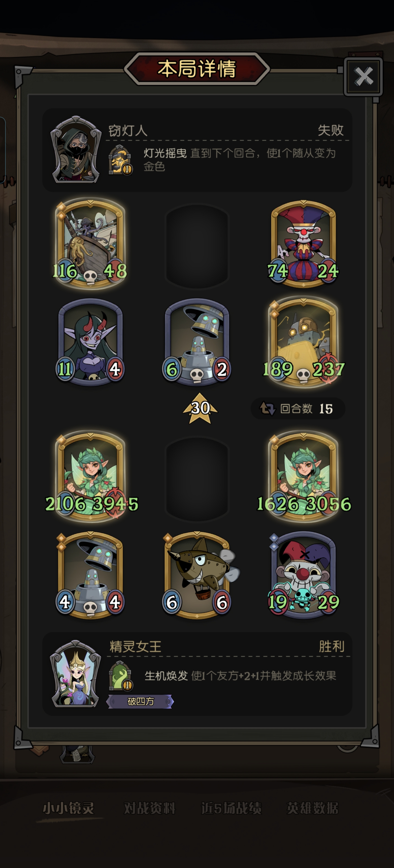Tap the star badge showing 30
The height and width of the screenshot is (868, 394).
[200, 408]
